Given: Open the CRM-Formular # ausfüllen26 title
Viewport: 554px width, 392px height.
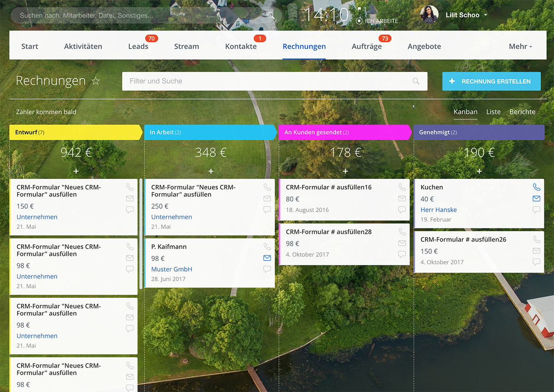Looking at the screenshot, I should [x=464, y=240].
